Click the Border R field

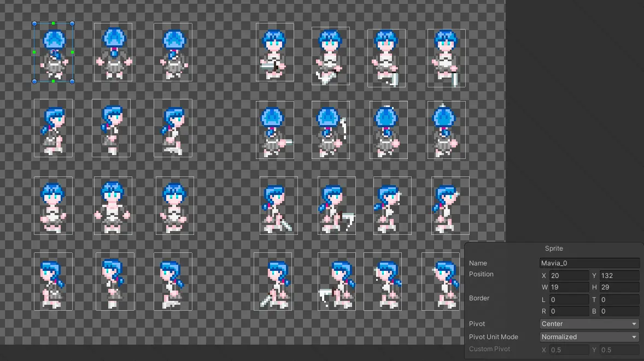click(x=569, y=311)
